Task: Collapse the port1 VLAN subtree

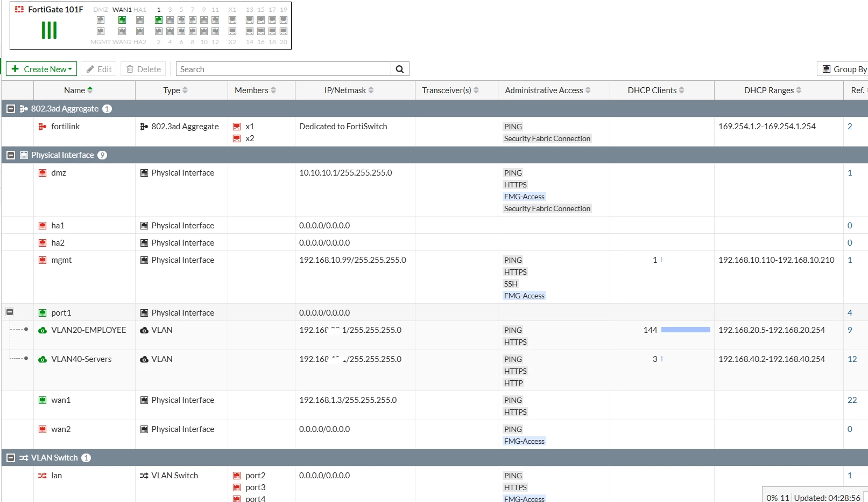Action: (10, 312)
